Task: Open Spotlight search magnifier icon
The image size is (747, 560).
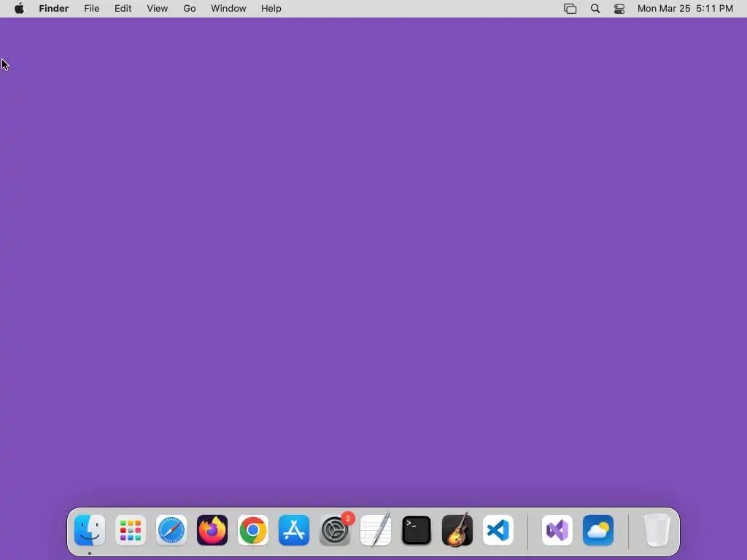Action: (595, 9)
